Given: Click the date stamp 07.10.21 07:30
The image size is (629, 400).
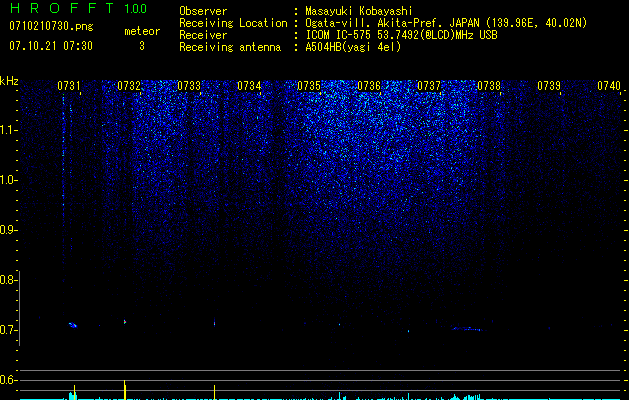Looking at the screenshot, I should click(x=51, y=46).
